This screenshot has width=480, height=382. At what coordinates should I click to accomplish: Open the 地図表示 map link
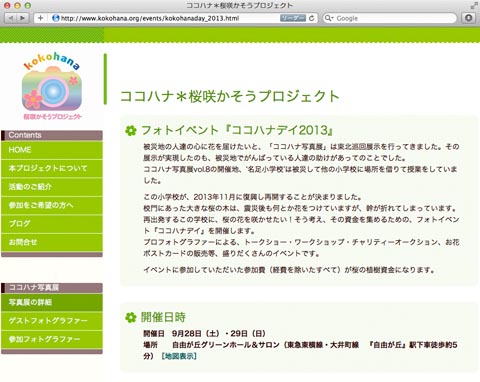(x=179, y=356)
